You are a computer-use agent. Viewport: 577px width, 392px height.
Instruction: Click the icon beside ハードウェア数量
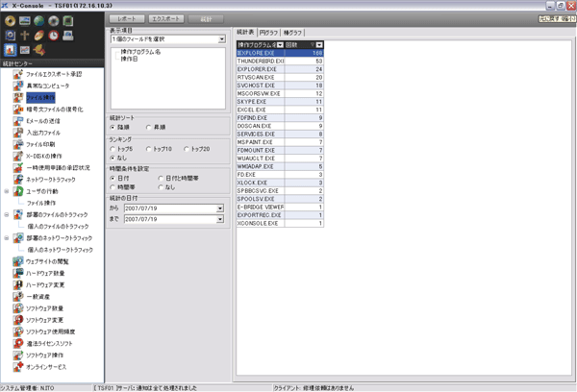[x=18, y=273]
